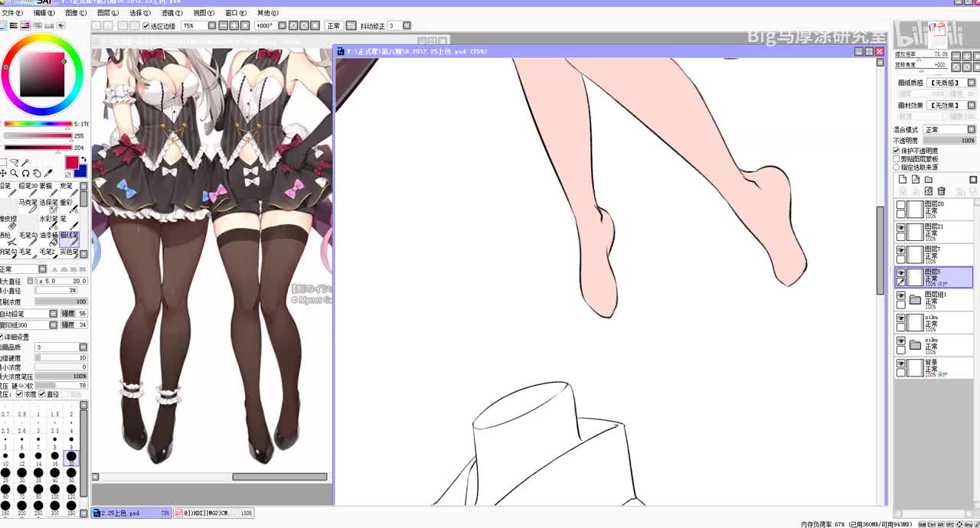Select the 猫线笔 brush preset
Screen dimensions: 980x528
pyautogui.click(x=69, y=240)
